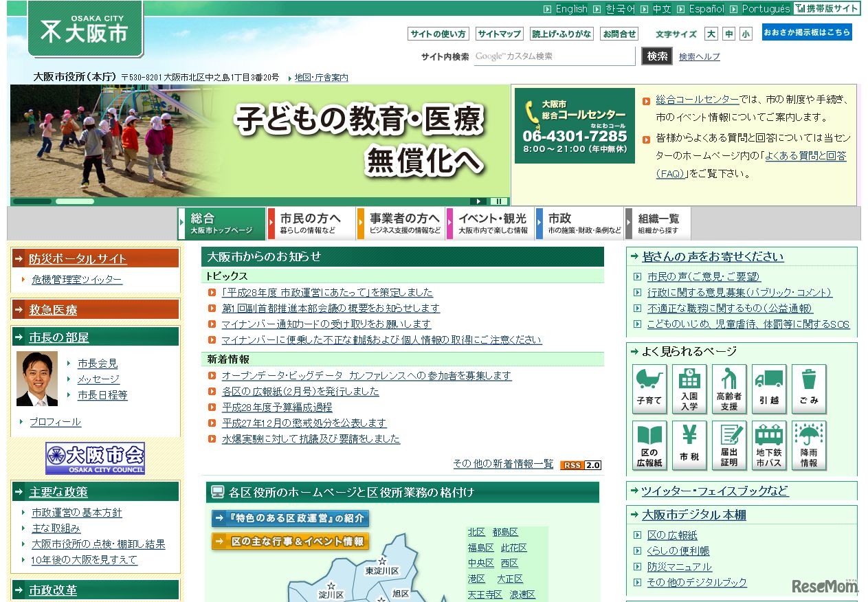Open ツイッター・フェイスブックなど link
Image resolution: width=868 pixels, height=602 pixels.
[715, 491]
